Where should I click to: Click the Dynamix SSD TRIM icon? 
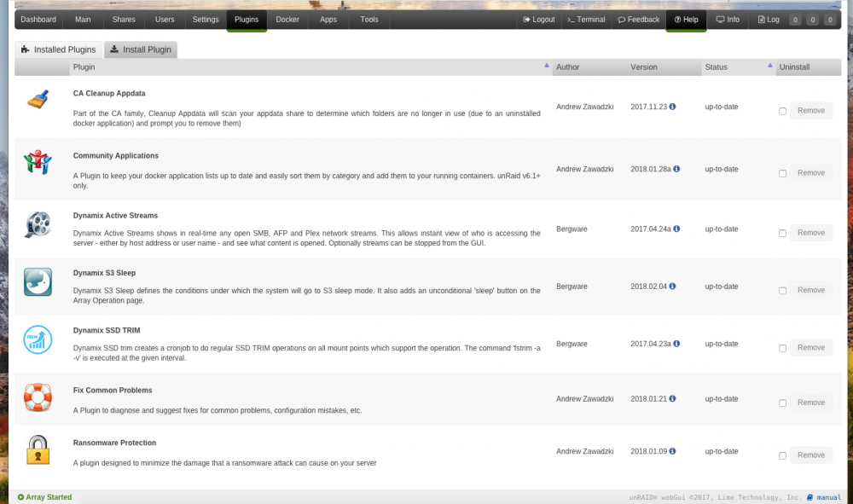[x=38, y=339]
